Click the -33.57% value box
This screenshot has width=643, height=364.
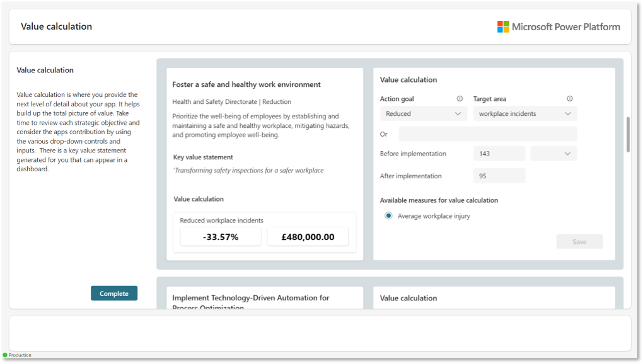[x=221, y=237]
